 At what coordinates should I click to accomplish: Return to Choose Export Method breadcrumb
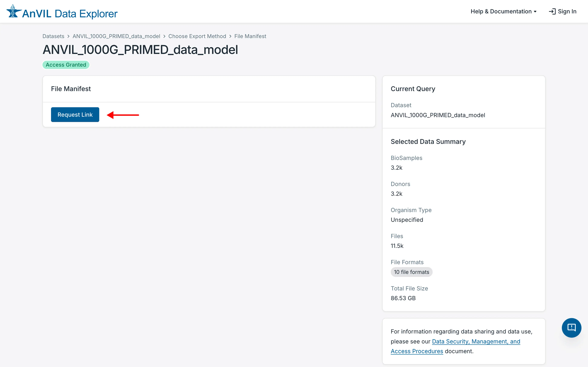pyautogui.click(x=197, y=36)
